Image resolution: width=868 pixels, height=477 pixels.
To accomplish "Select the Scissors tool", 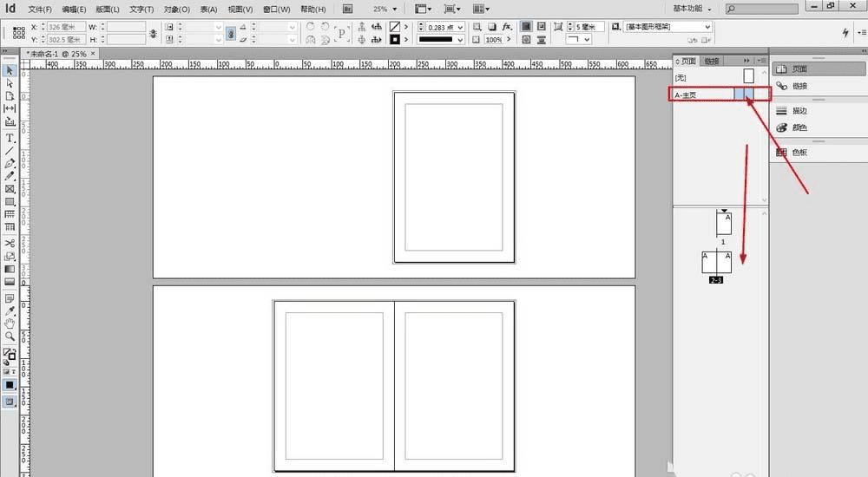I will pyautogui.click(x=10, y=243).
